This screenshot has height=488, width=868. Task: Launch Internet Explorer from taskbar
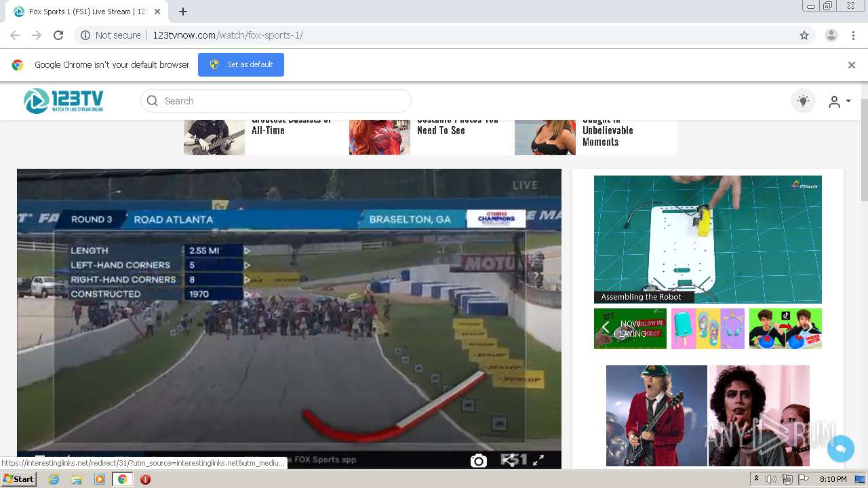[54, 479]
